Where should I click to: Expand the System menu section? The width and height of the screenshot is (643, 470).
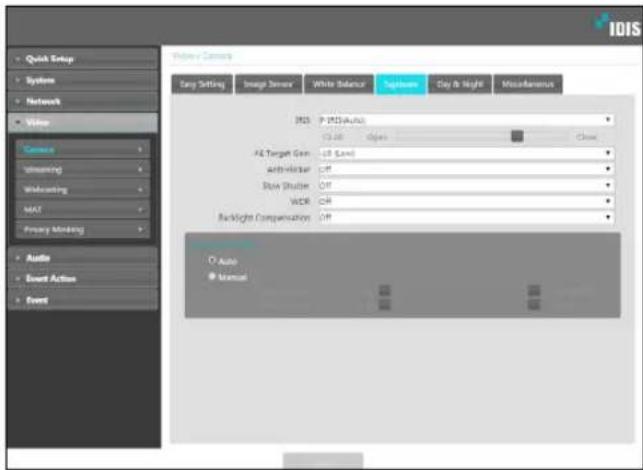click(82, 80)
